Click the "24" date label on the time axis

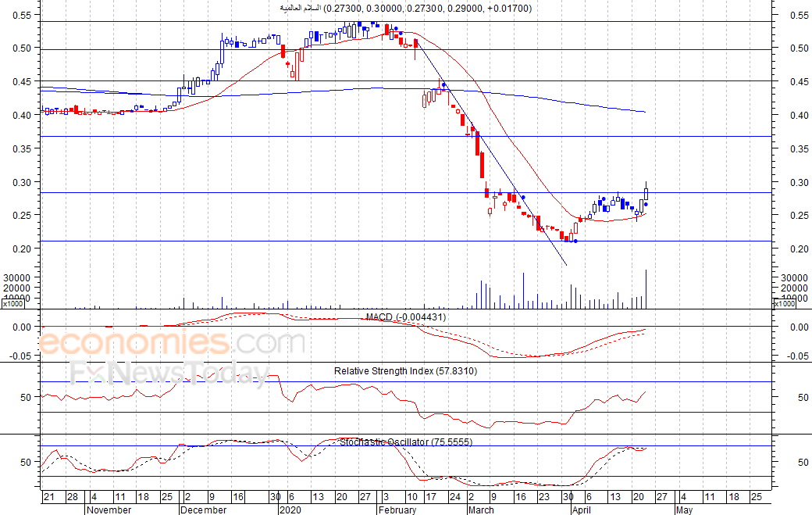point(455,497)
